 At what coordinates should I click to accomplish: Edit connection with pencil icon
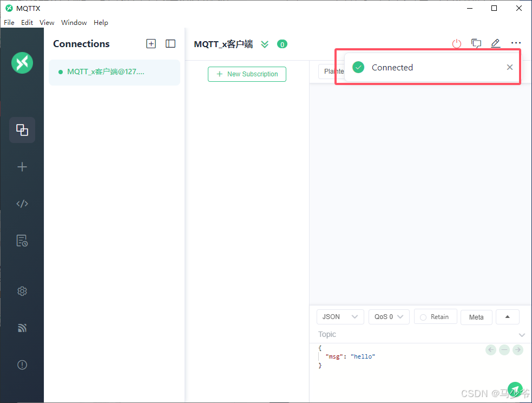496,43
